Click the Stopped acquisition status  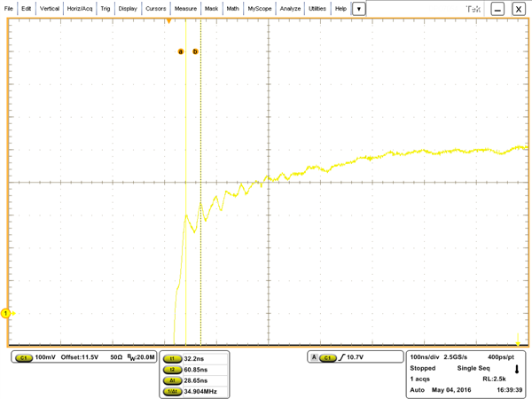(423, 368)
